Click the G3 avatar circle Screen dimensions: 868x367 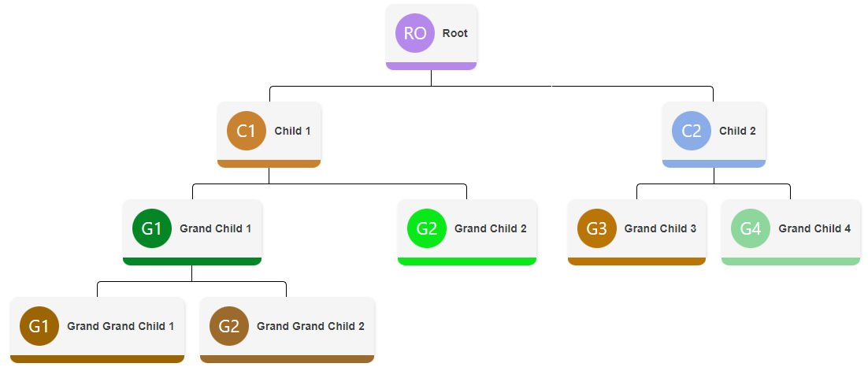[x=597, y=228]
